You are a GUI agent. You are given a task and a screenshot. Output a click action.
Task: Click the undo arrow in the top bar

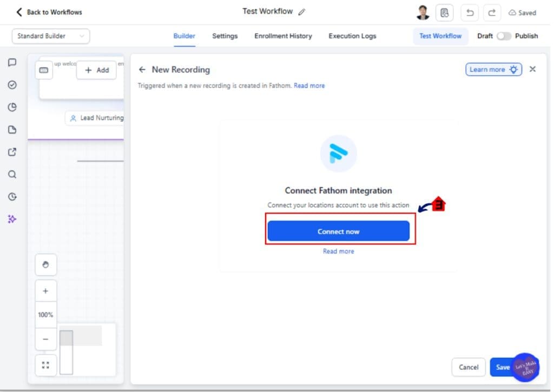pos(470,12)
